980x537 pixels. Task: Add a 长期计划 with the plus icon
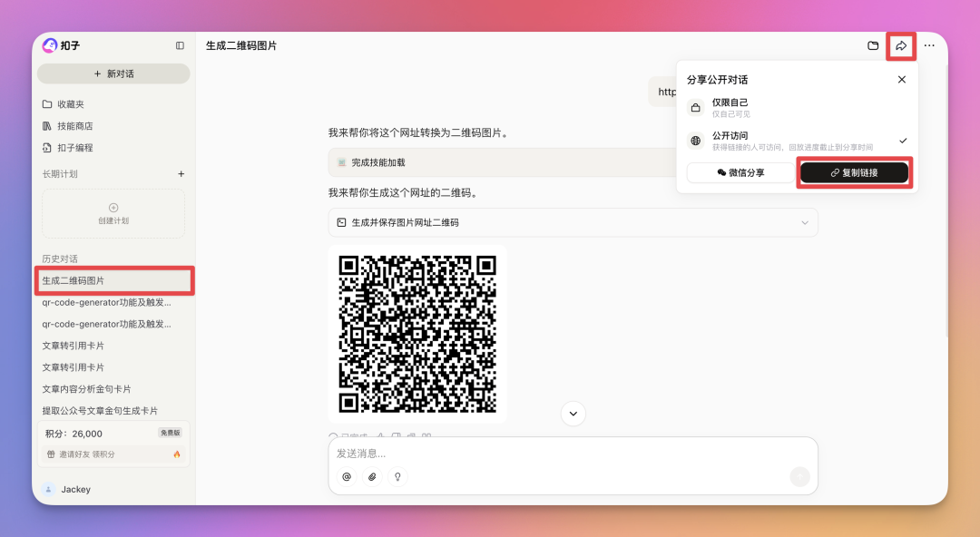pos(181,174)
